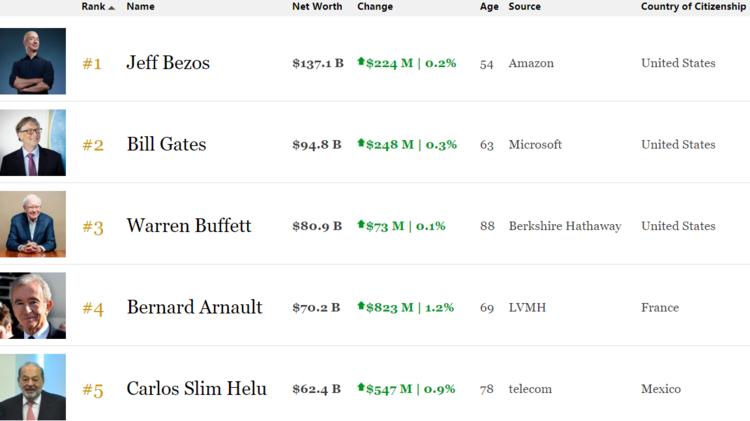The width and height of the screenshot is (750, 421).
Task: Sort by the Rank column header
Action: [93, 7]
